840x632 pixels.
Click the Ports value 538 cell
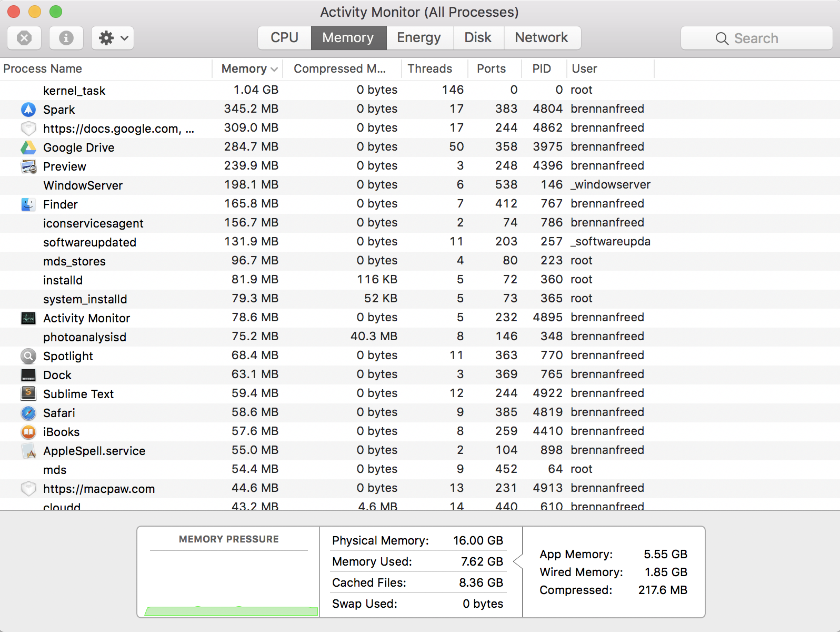tap(506, 184)
